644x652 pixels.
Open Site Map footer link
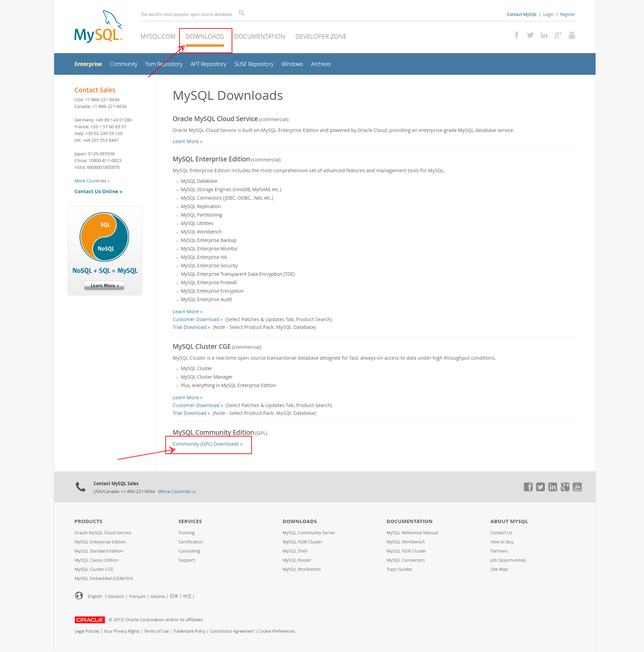click(499, 569)
